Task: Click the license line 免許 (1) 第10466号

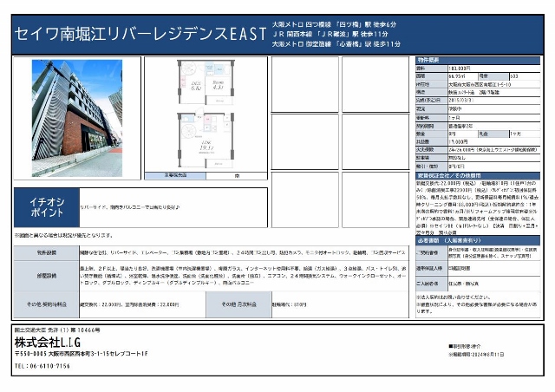Action: click(x=57, y=330)
